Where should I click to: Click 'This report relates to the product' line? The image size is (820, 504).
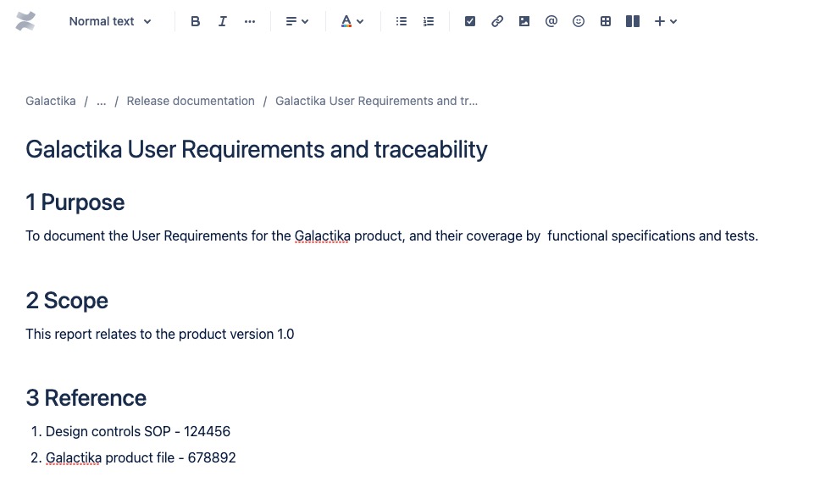click(x=160, y=334)
